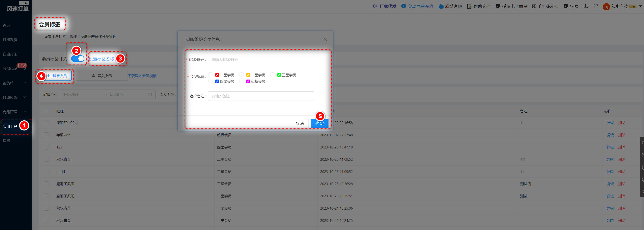Open 自由打印 in the sidebar
644x230 pixels.
[x=10, y=54]
